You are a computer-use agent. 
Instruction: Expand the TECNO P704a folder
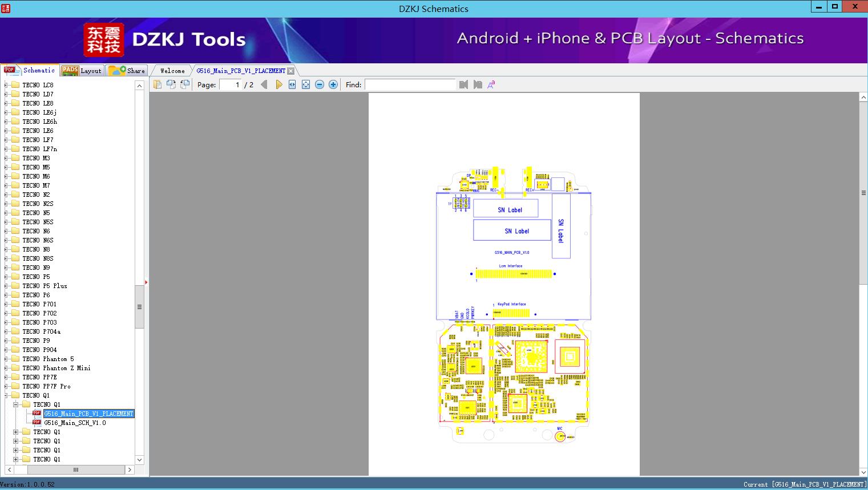coord(6,331)
